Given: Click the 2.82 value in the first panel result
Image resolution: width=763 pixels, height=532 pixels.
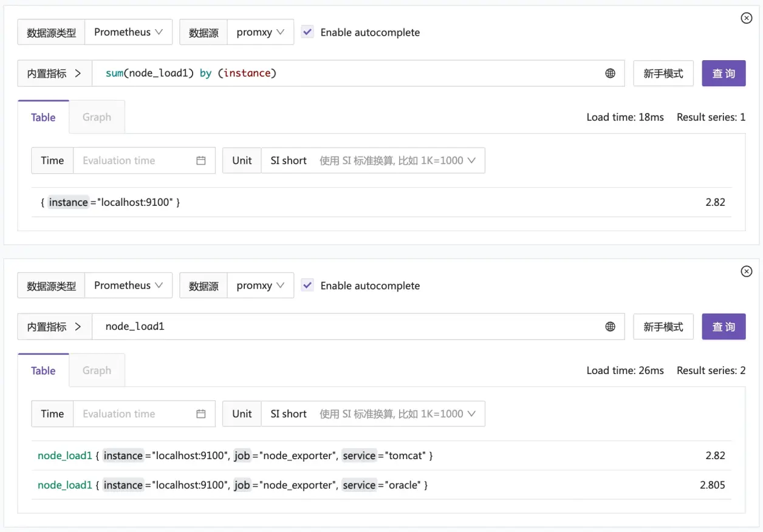Looking at the screenshot, I should click(715, 202).
